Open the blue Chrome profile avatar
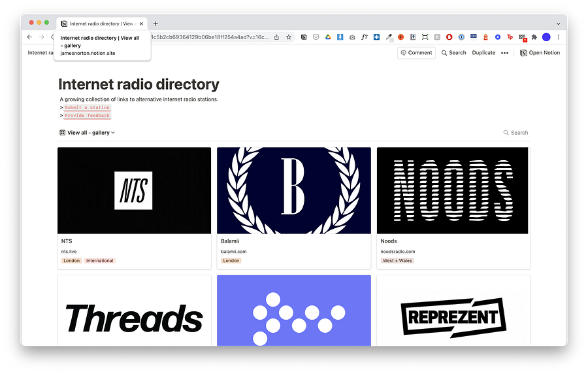The width and height of the screenshot is (588, 374). point(546,37)
